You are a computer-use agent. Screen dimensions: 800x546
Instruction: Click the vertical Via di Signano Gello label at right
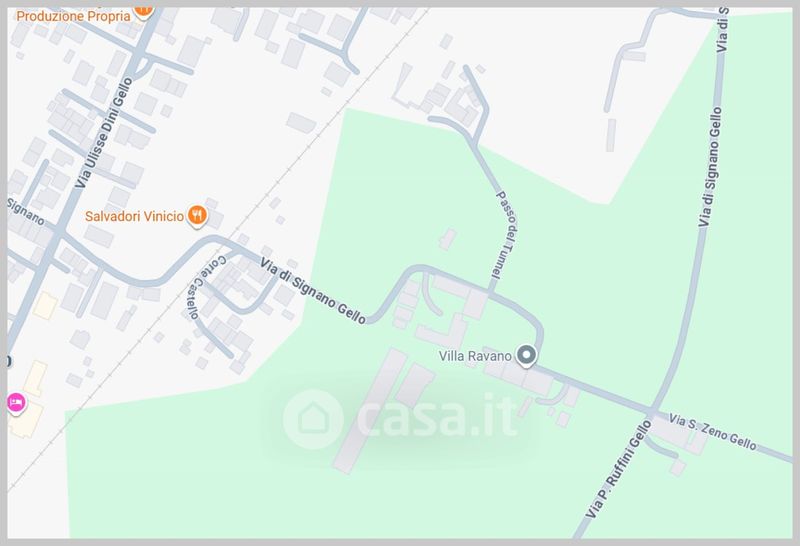point(711,167)
